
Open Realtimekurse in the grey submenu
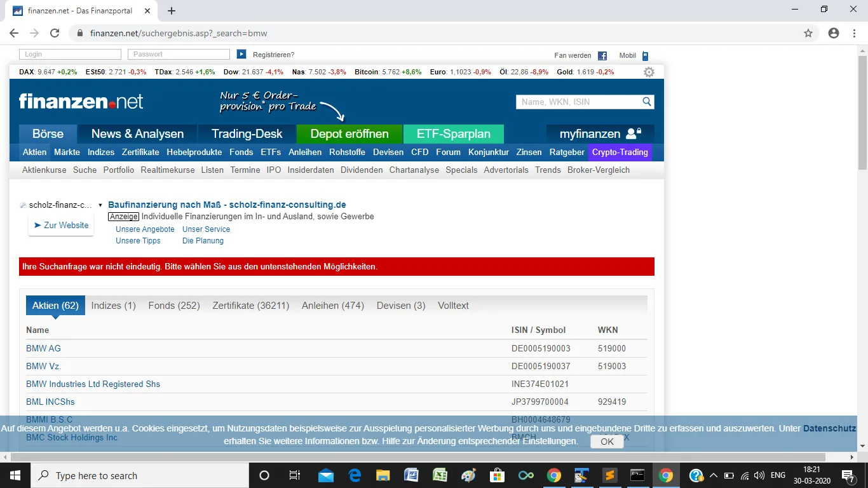[168, 170]
